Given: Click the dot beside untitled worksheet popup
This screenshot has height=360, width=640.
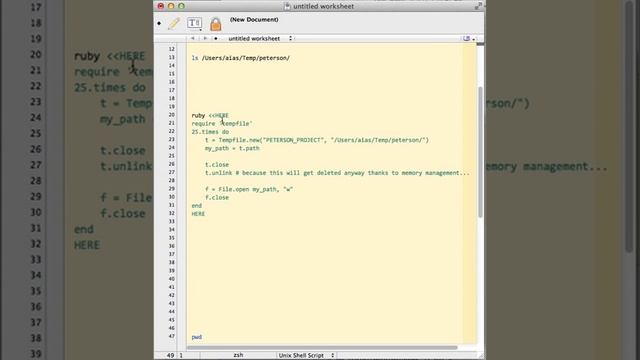Looking at the screenshot, I should (216, 38).
